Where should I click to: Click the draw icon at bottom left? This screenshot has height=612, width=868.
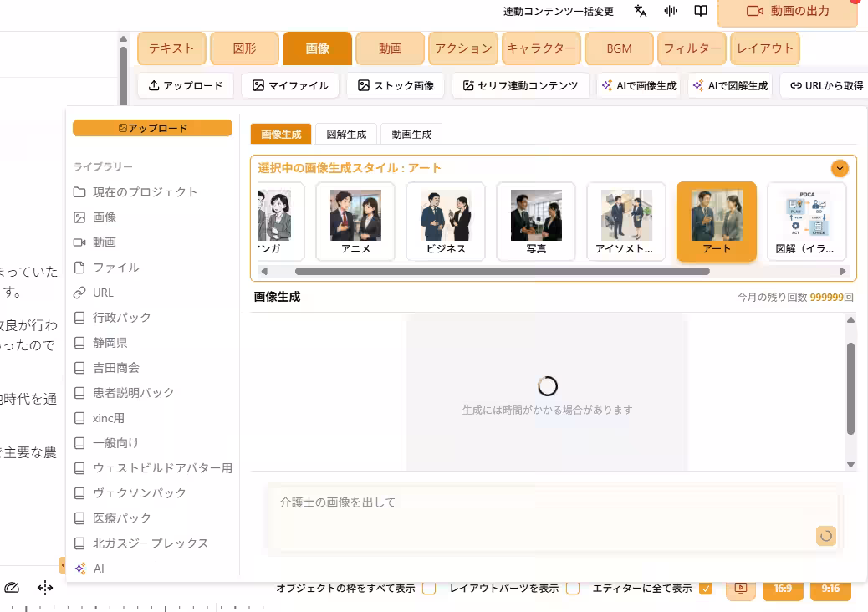click(x=13, y=589)
